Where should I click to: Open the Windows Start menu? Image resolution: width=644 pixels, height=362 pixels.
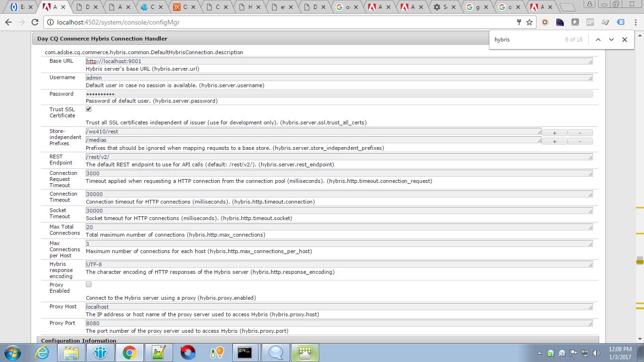[x=12, y=353]
